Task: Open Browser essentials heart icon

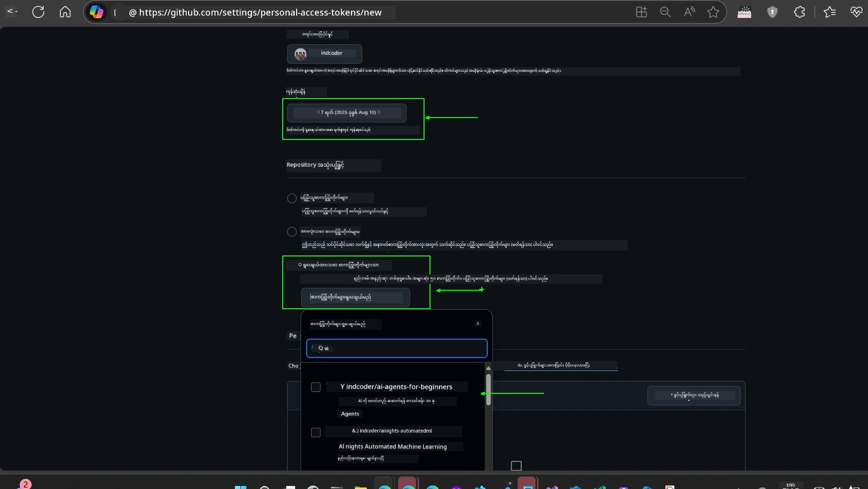Action: [x=857, y=11]
